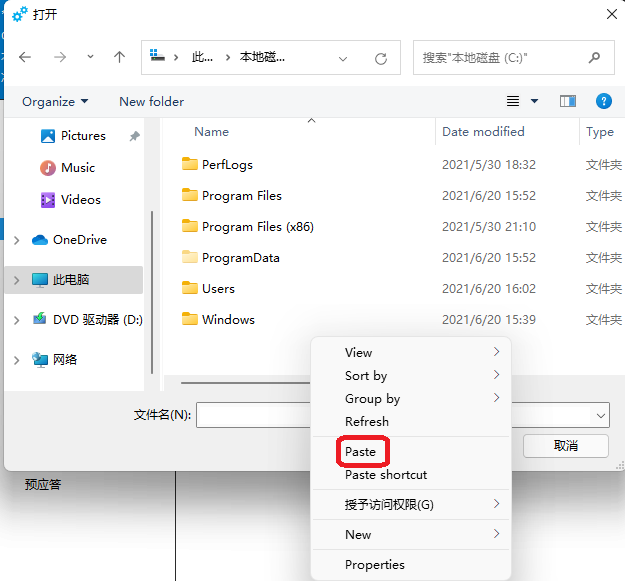Expand the DVD drive (D:) node
The height and width of the screenshot is (581, 625).
click(x=16, y=320)
